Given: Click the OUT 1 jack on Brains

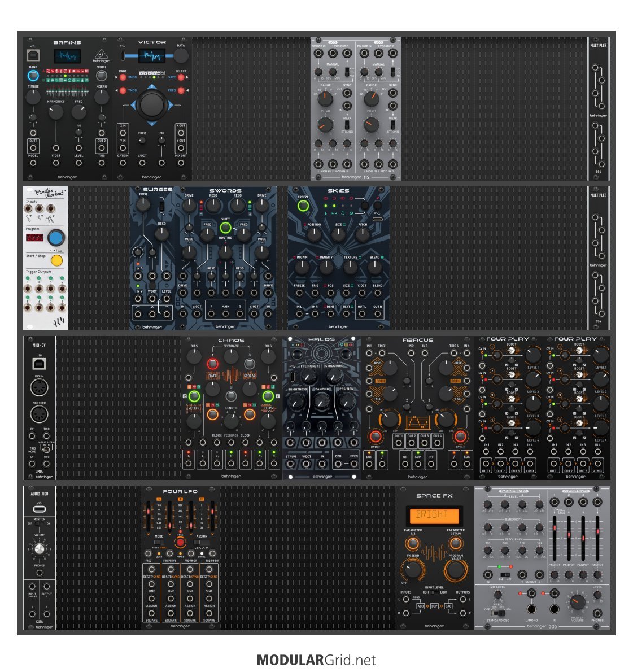Looking at the screenshot, I should (33, 149).
